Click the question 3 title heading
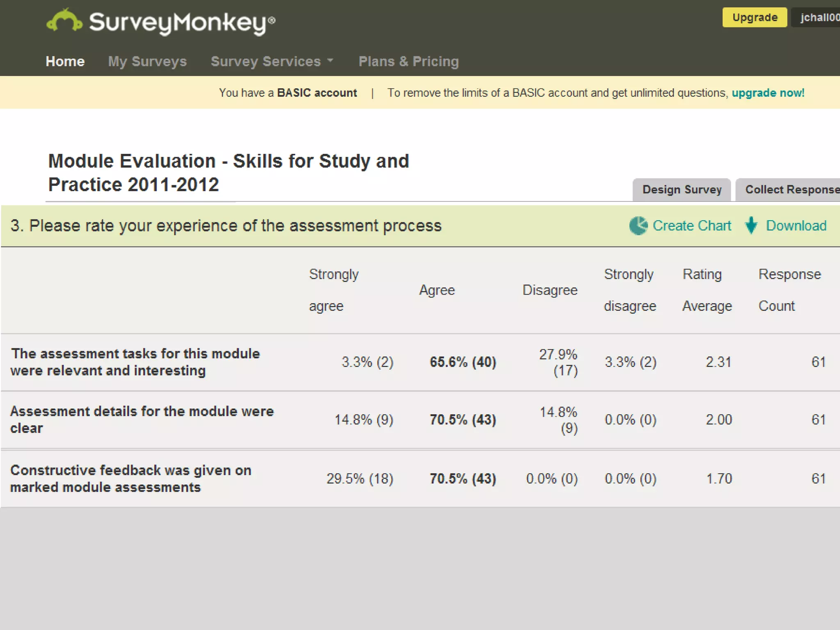 (x=226, y=226)
